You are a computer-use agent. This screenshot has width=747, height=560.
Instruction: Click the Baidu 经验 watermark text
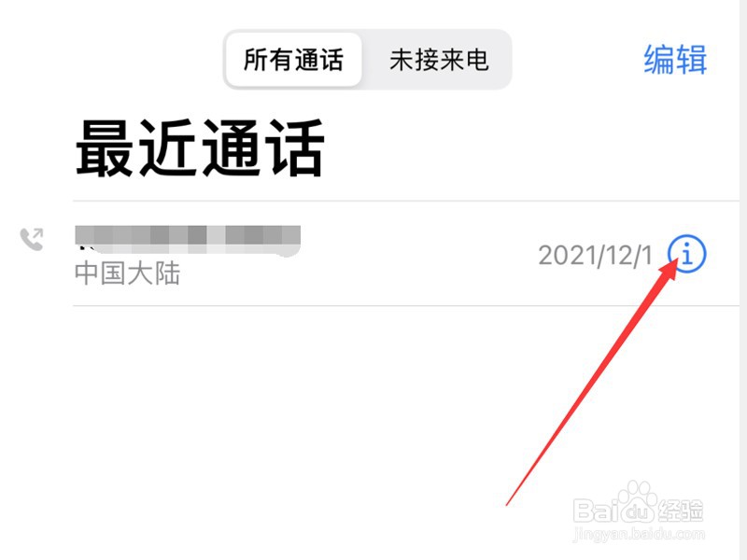pos(680,511)
